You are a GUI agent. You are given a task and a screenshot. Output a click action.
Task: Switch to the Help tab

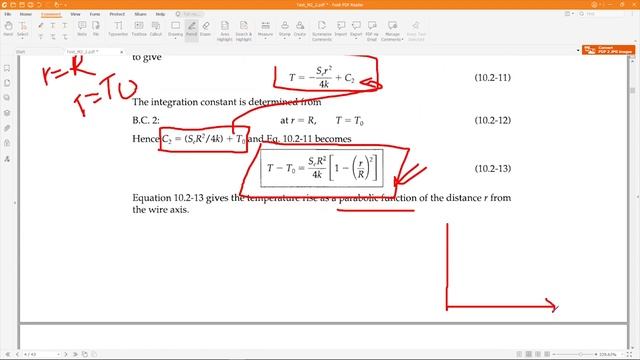tap(160, 14)
